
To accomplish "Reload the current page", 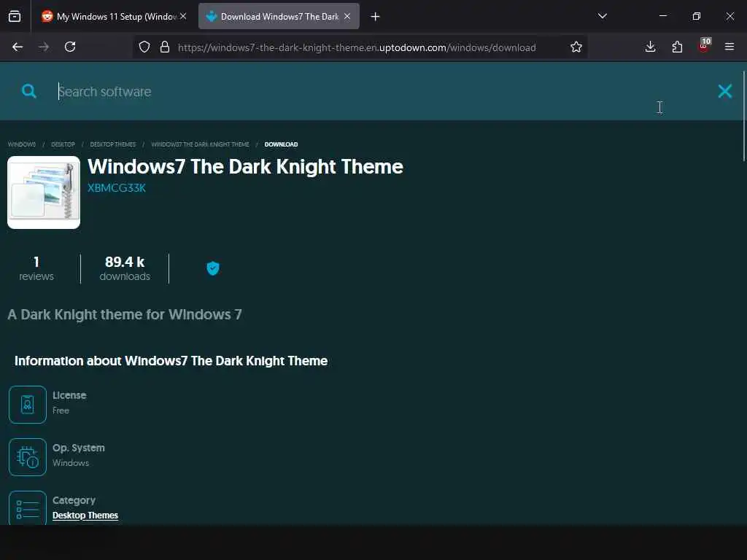I will 70,47.
